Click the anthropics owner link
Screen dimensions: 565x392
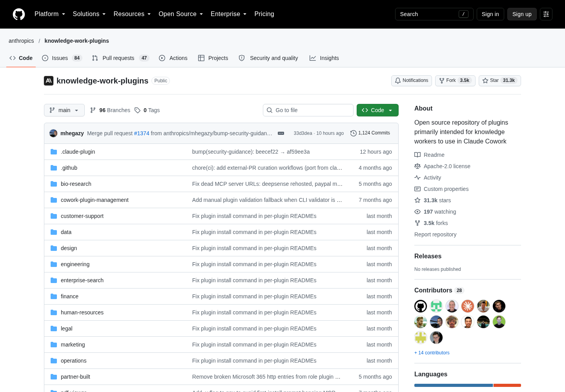tap(21, 41)
